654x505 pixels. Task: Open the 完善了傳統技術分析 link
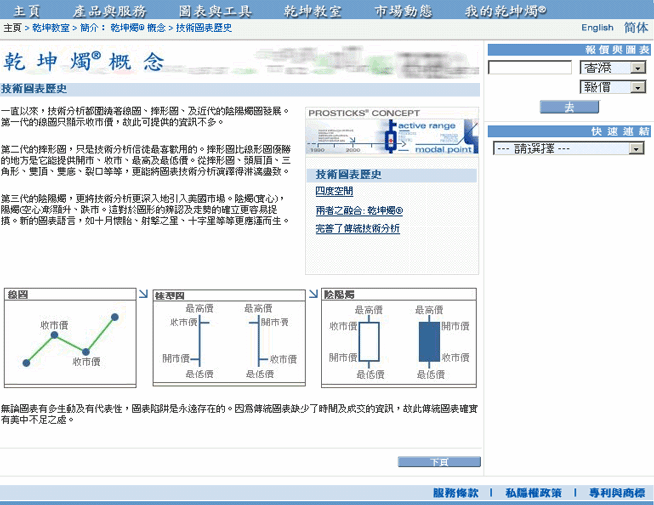tap(357, 229)
